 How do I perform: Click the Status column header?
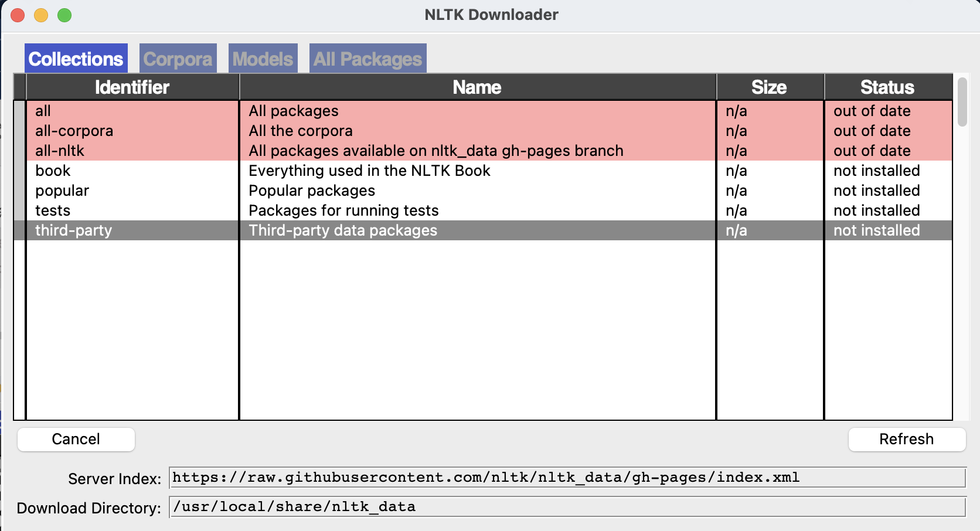click(x=888, y=87)
